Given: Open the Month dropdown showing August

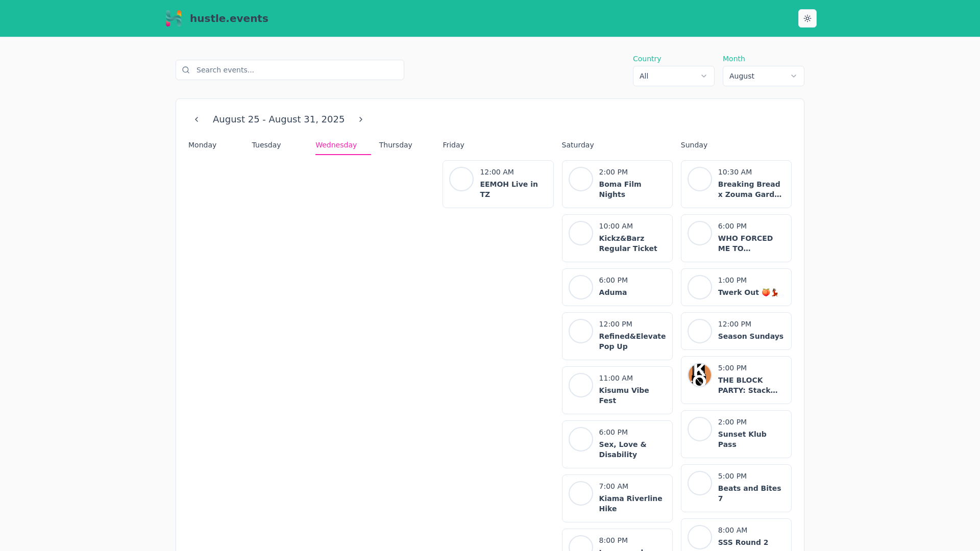Looking at the screenshot, I should pos(755,76).
